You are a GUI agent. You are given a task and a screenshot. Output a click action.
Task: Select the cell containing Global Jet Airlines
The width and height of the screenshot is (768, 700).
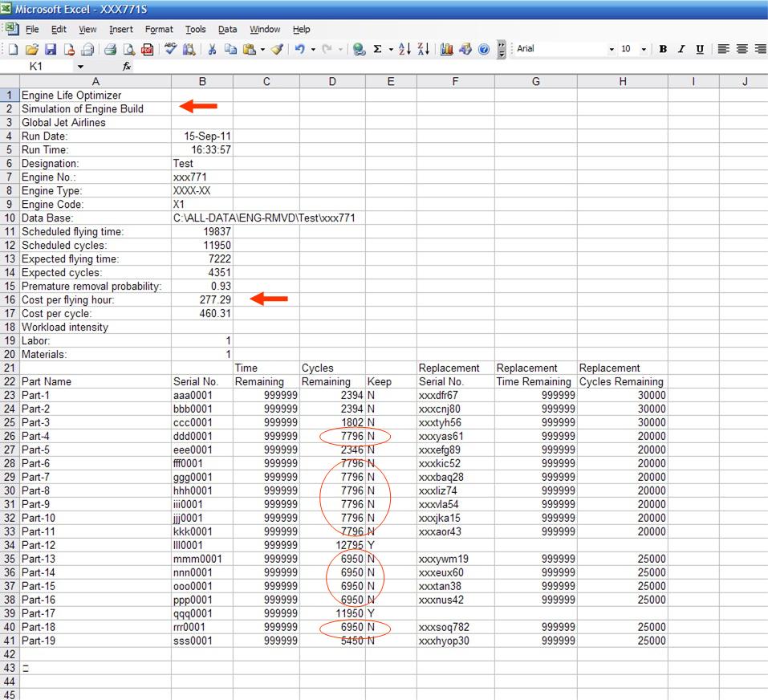click(x=95, y=123)
